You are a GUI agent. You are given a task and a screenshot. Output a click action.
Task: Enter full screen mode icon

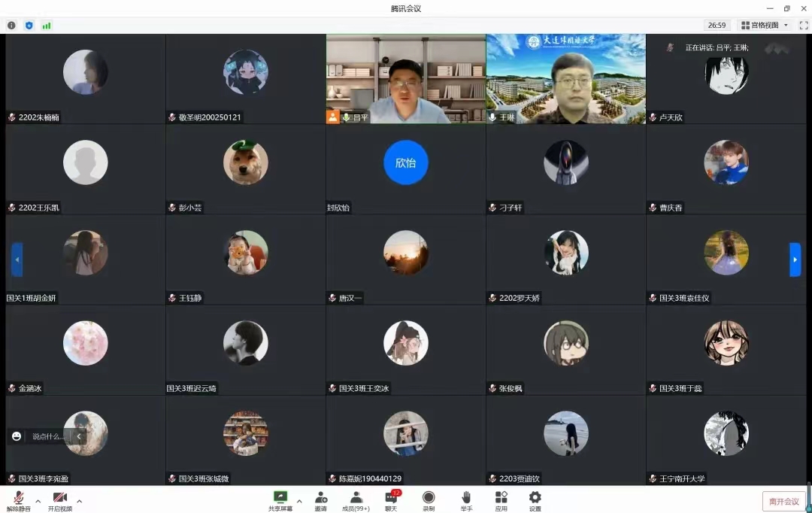(803, 25)
